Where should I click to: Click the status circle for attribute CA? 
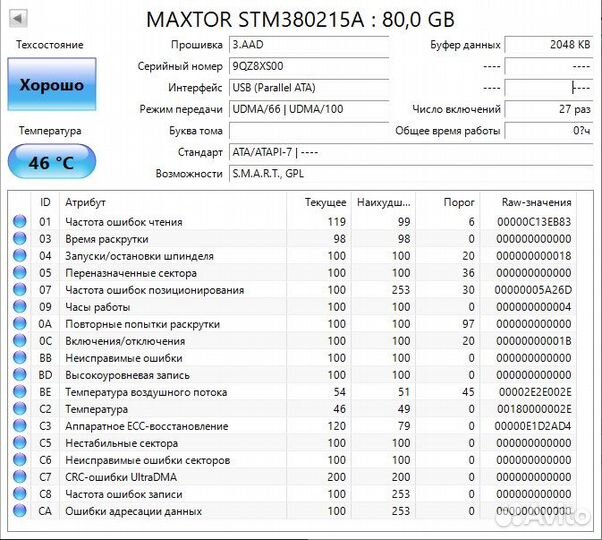click(20, 511)
